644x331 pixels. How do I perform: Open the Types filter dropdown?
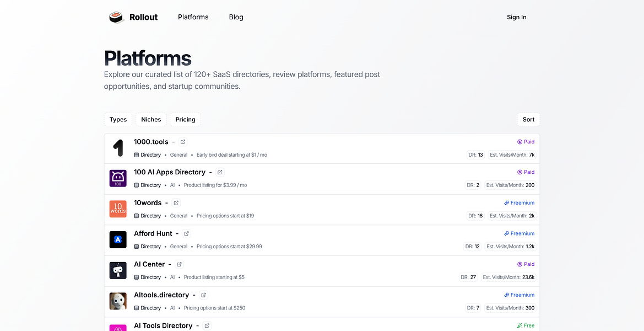(x=118, y=120)
